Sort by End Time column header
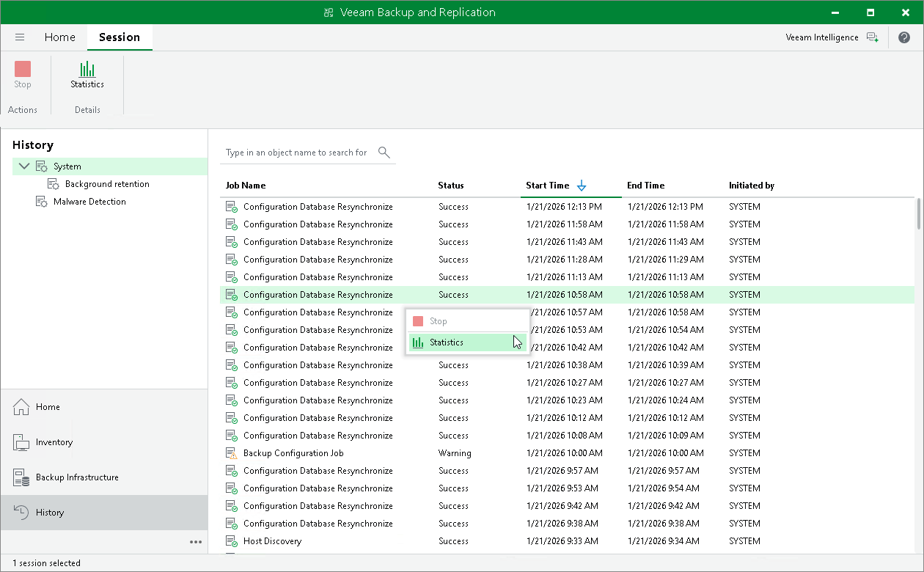The image size is (924, 572). click(x=646, y=186)
